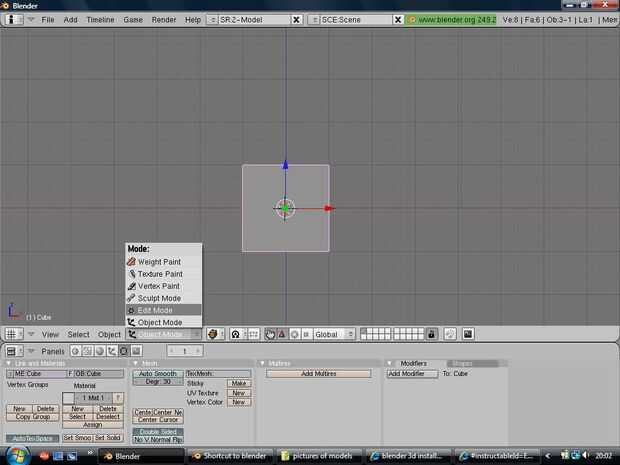Delete the SR:2-Model screen with X
Screen dimensions: 620x465
pyautogui.click(x=296, y=19)
